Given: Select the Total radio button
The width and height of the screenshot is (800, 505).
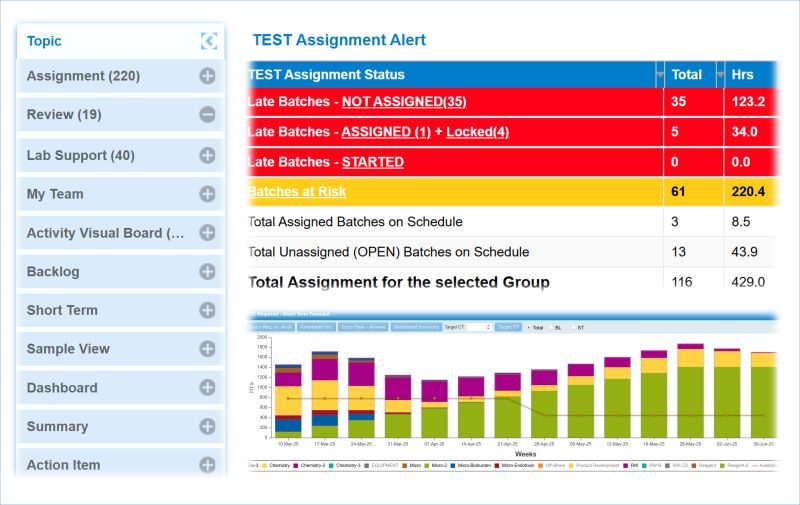Looking at the screenshot, I should pyautogui.click(x=527, y=327).
